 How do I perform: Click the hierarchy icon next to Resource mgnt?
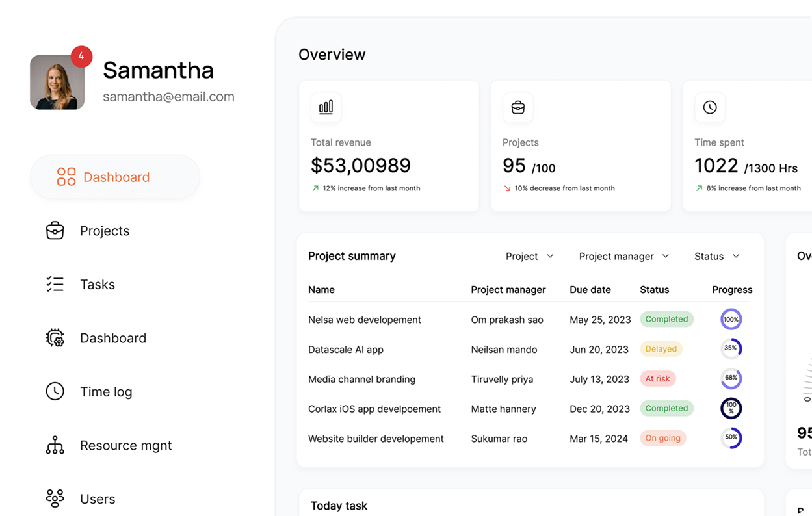(x=55, y=445)
